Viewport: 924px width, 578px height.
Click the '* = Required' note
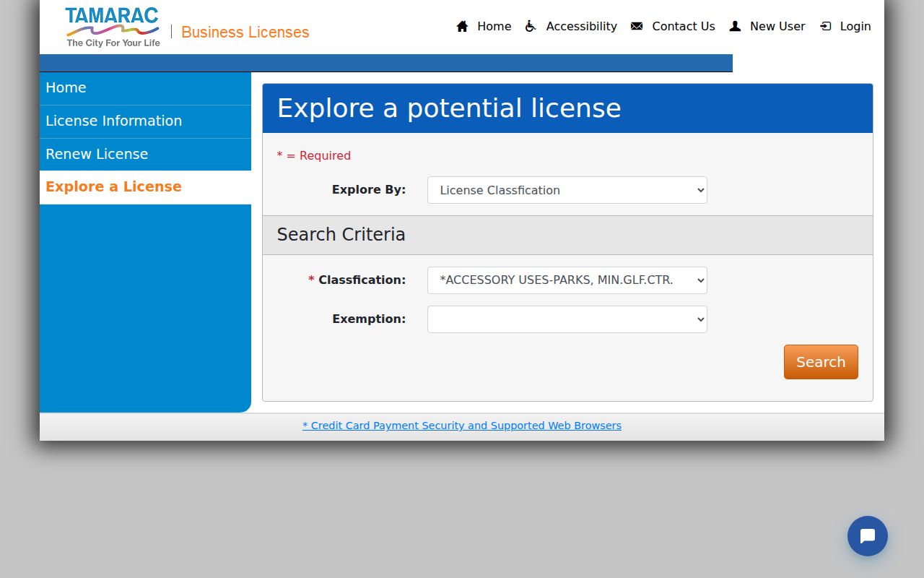tap(314, 155)
